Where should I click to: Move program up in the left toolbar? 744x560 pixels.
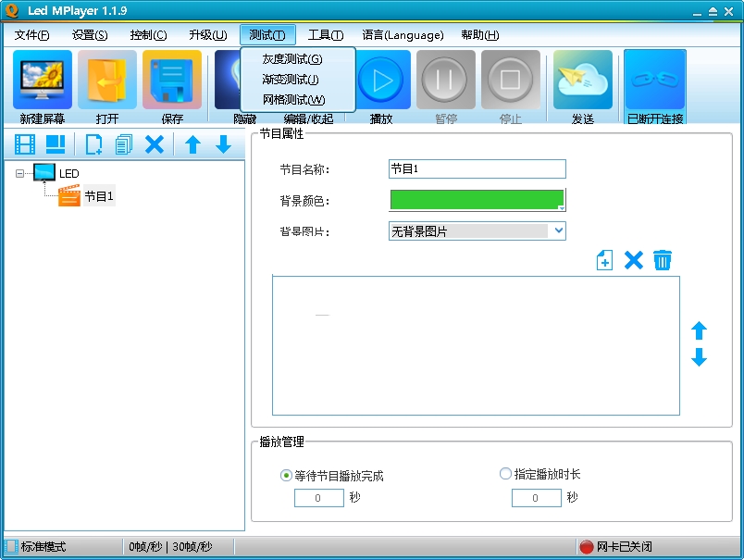[192, 144]
